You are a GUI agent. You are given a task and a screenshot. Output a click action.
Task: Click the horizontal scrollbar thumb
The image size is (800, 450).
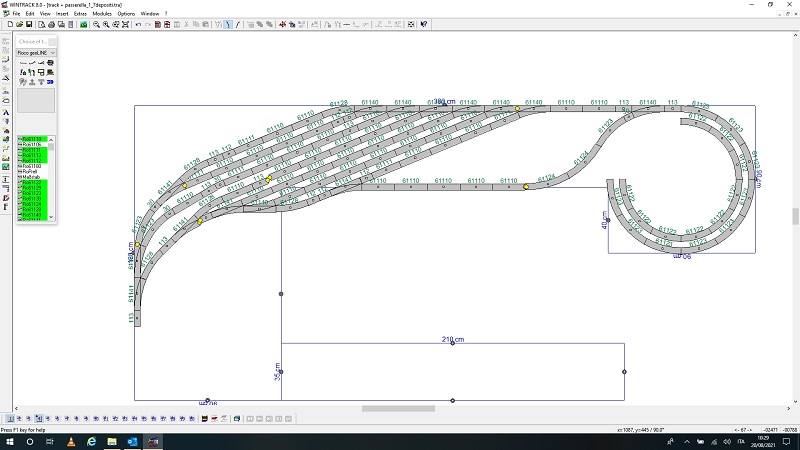(x=398, y=408)
